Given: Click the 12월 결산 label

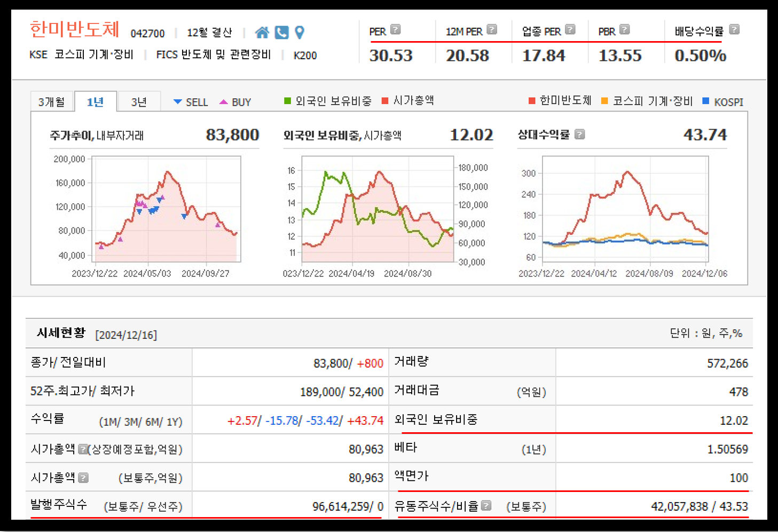Looking at the screenshot, I should (209, 33).
